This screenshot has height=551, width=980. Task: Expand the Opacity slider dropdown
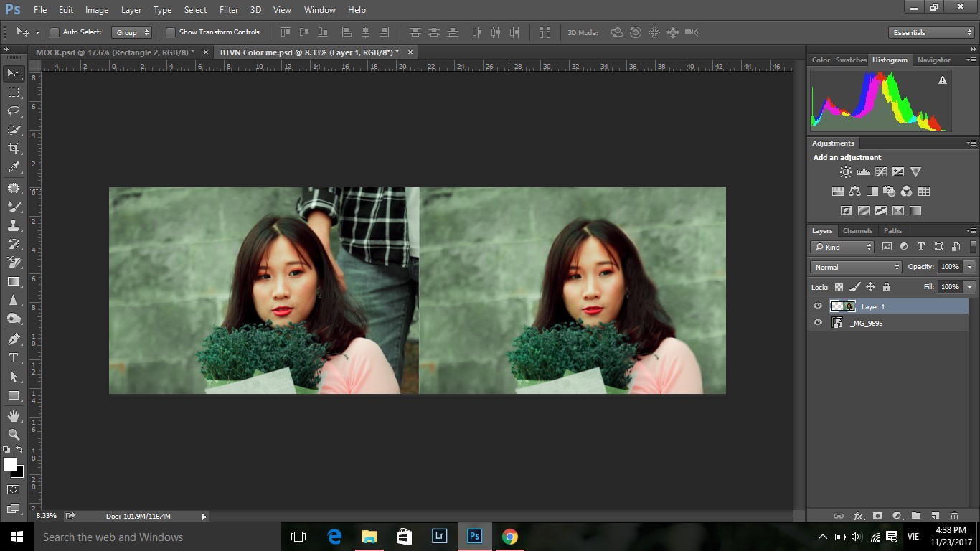pyautogui.click(x=970, y=267)
